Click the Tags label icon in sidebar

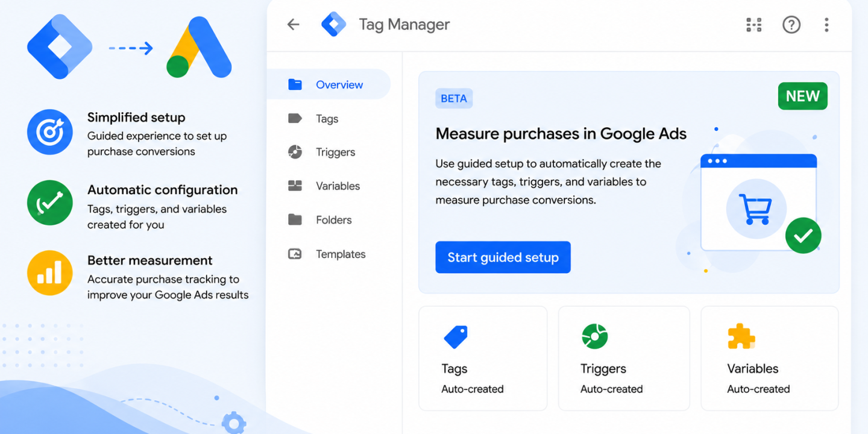coord(295,118)
